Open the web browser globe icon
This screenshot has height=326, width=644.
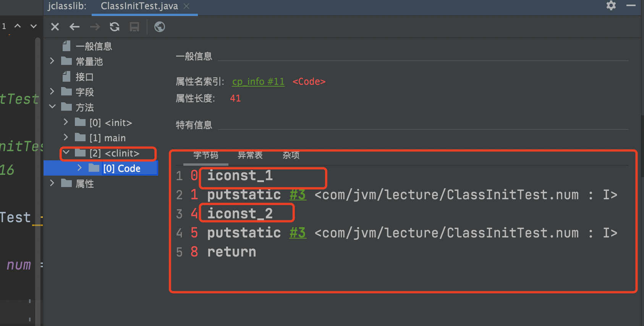[160, 27]
